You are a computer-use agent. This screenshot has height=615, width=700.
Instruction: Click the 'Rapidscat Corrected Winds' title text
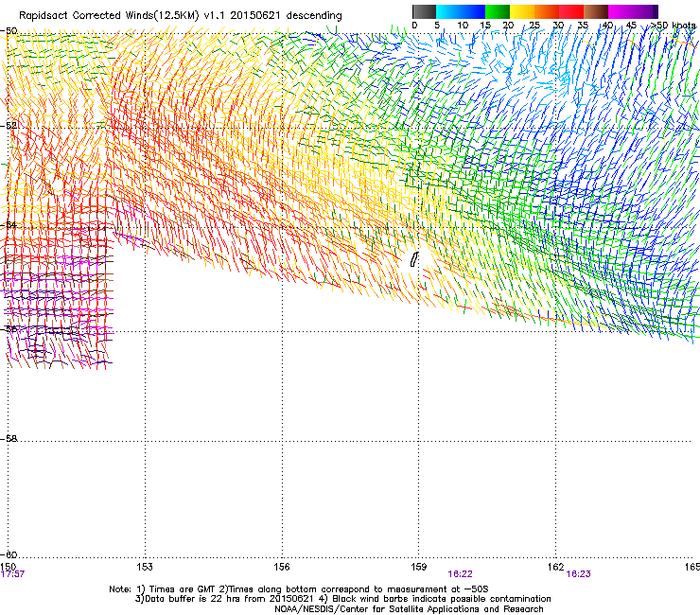click(x=86, y=16)
